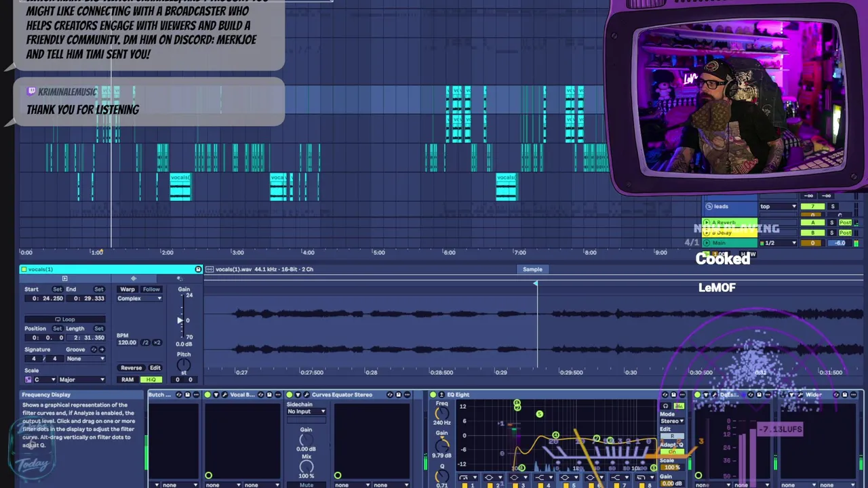The width and height of the screenshot is (868, 488).
Task: Click Vocal B... save preset icon
Action: [269, 394]
